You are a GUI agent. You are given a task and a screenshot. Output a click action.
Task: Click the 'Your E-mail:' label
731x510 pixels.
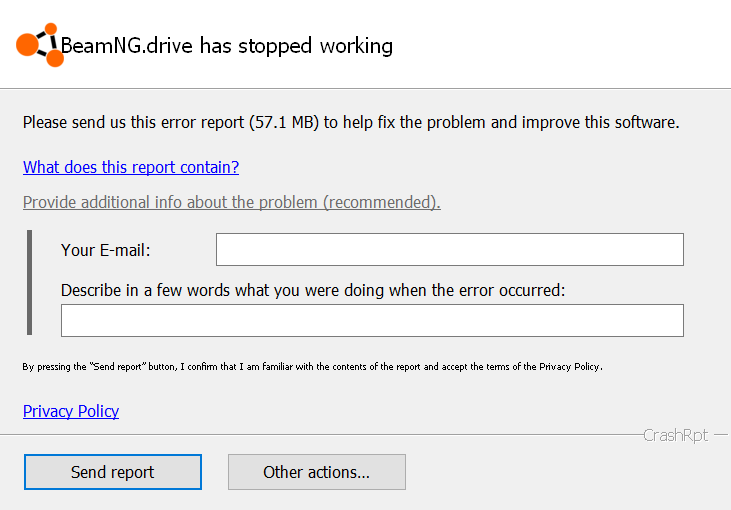[106, 250]
